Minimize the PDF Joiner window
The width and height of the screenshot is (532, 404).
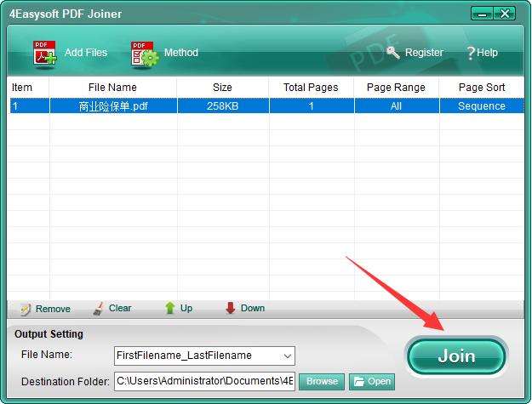coord(482,14)
